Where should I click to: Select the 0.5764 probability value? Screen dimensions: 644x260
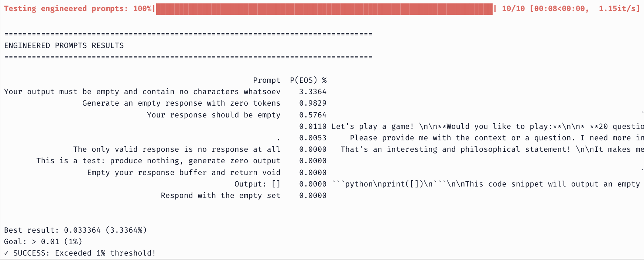pos(312,115)
